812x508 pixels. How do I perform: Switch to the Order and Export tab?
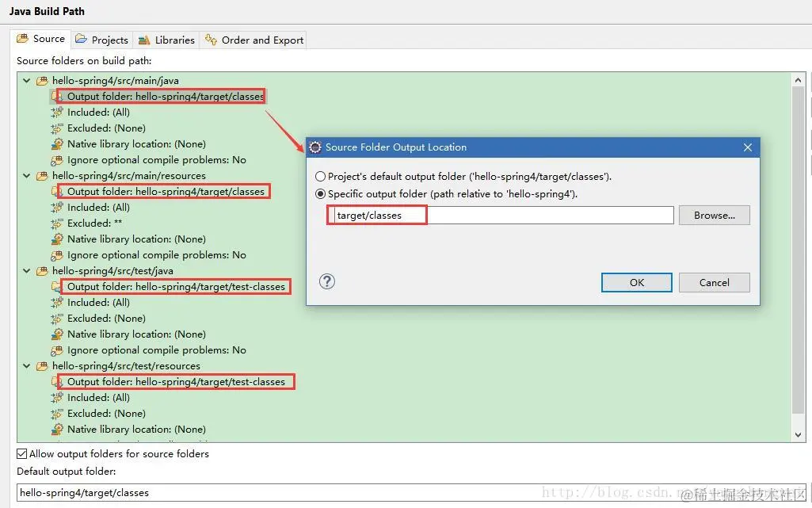(254, 40)
